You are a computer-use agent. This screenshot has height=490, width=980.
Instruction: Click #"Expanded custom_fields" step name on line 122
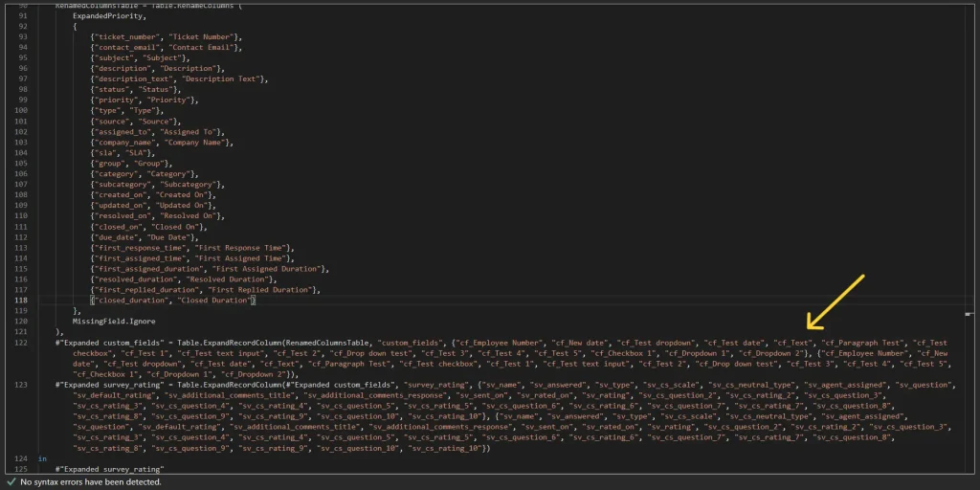[x=108, y=344]
